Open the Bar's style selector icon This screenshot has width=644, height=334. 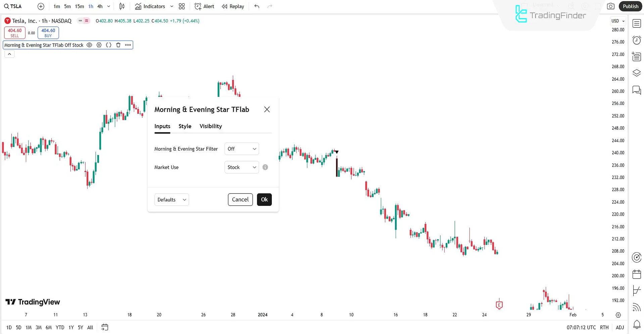coord(122,6)
